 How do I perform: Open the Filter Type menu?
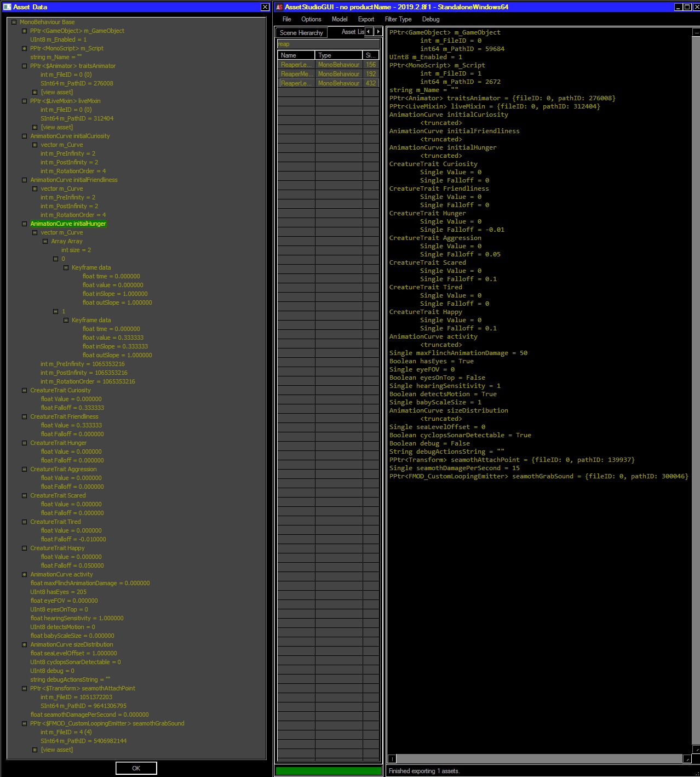[398, 19]
